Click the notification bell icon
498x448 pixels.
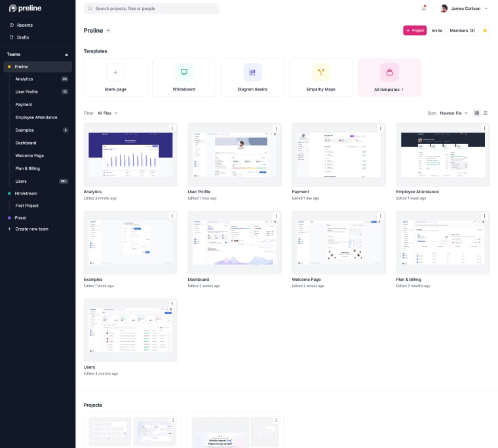(424, 9)
